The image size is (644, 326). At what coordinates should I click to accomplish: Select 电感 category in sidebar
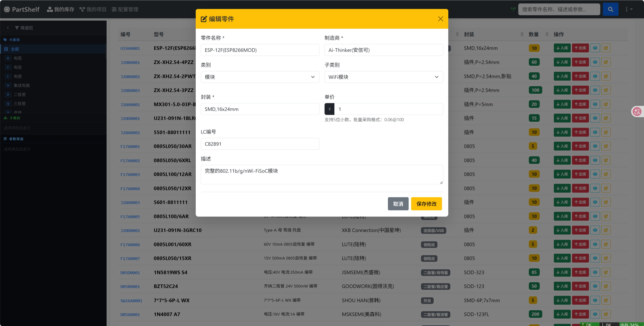pyautogui.click(x=53, y=76)
